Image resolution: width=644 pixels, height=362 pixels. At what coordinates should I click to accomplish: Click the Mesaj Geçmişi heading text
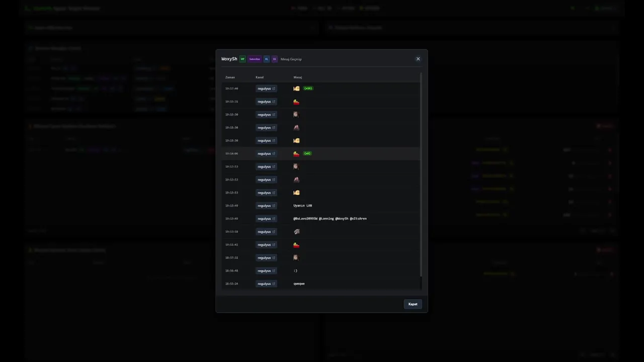291,59
